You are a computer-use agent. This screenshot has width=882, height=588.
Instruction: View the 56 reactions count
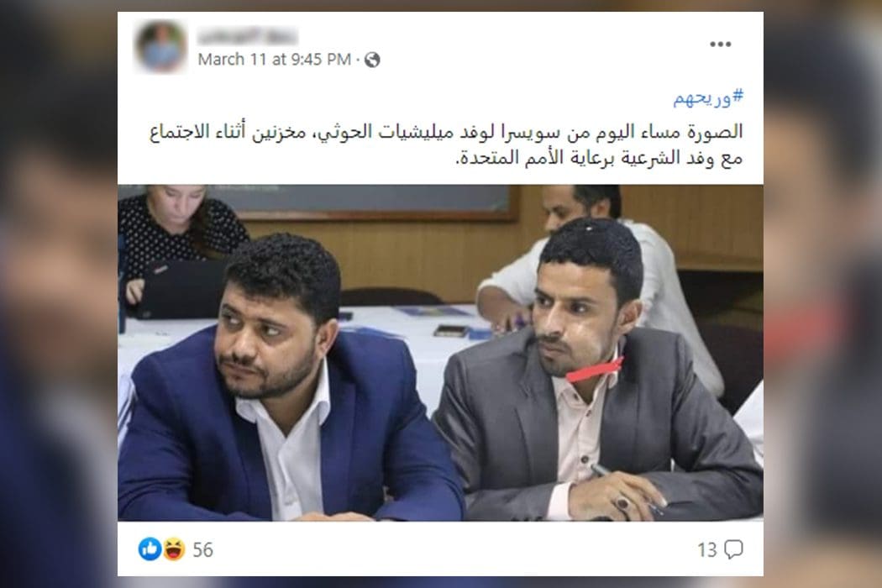point(202,549)
